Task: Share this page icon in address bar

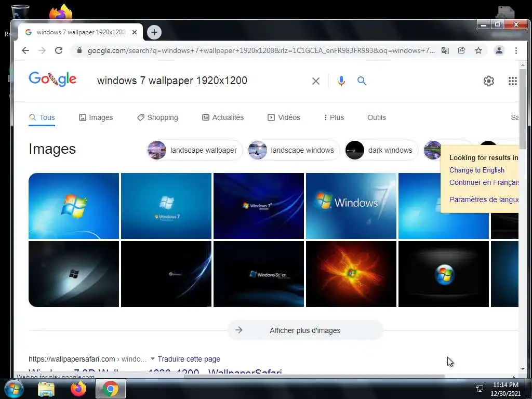Action: [461, 50]
